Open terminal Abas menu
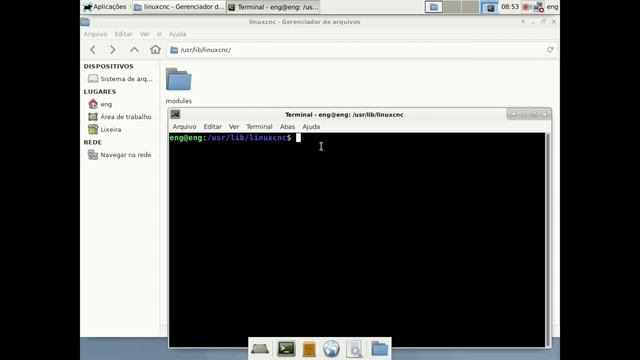 click(x=287, y=127)
